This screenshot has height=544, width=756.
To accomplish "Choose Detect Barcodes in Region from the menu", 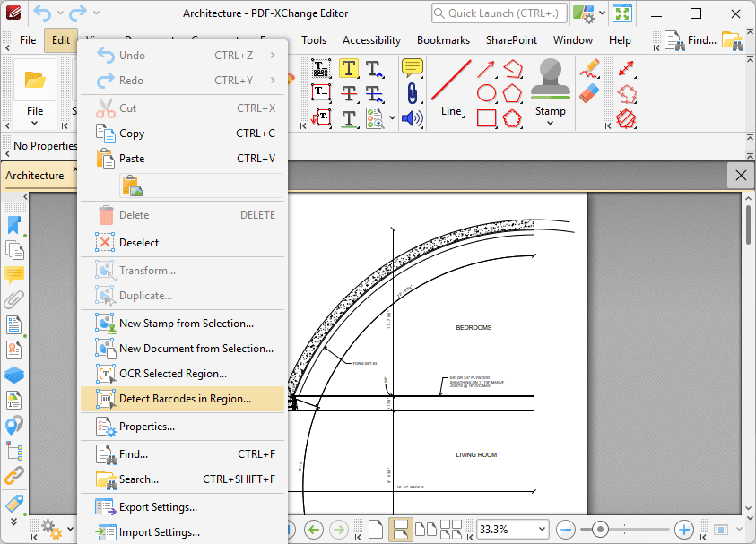I will coord(184,399).
